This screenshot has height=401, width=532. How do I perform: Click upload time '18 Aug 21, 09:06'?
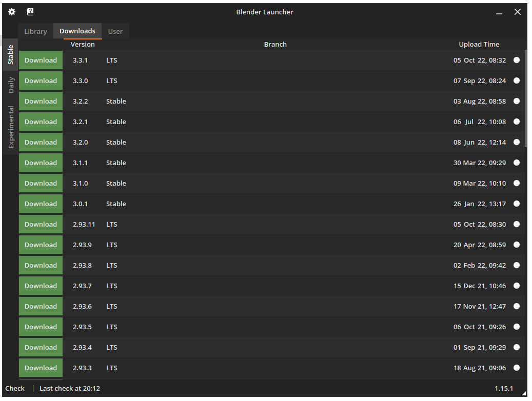click(479, 368)
